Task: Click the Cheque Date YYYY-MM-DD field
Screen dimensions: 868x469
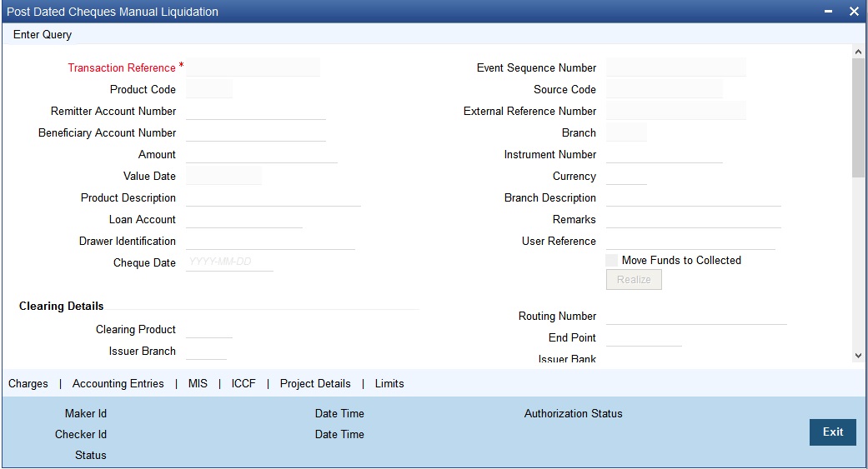Action: pos(230,262)
